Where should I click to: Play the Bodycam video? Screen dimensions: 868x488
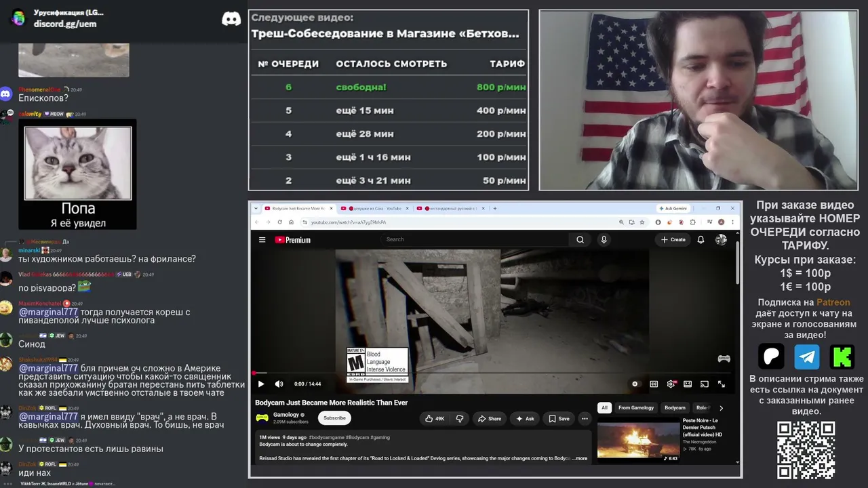point(261,384)
